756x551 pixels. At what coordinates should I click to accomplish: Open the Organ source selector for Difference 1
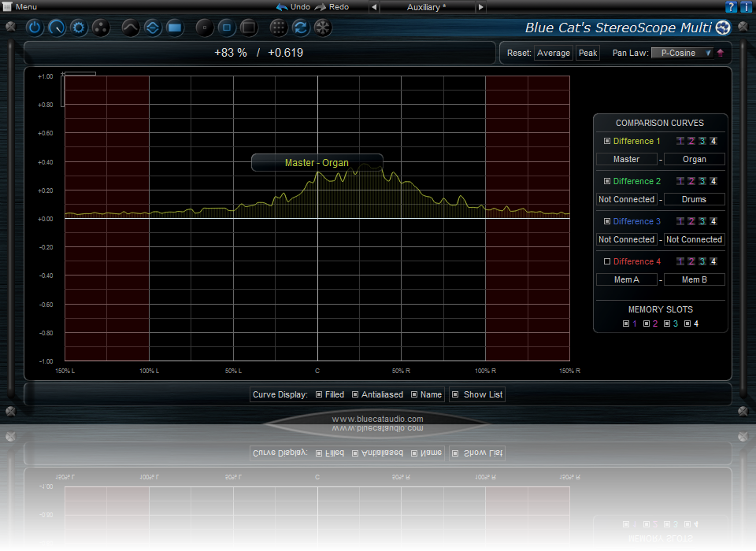pyautogui.click(x=694, y=160)
